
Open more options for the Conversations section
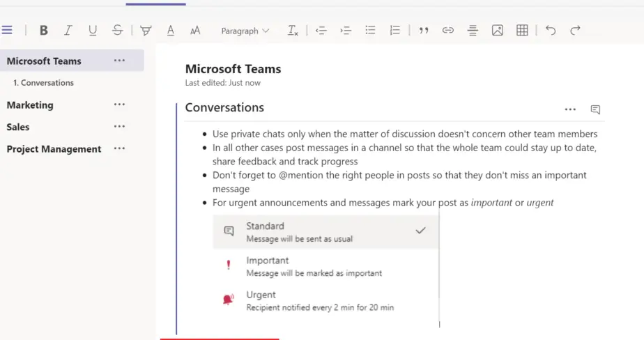(x=570, y=109)
